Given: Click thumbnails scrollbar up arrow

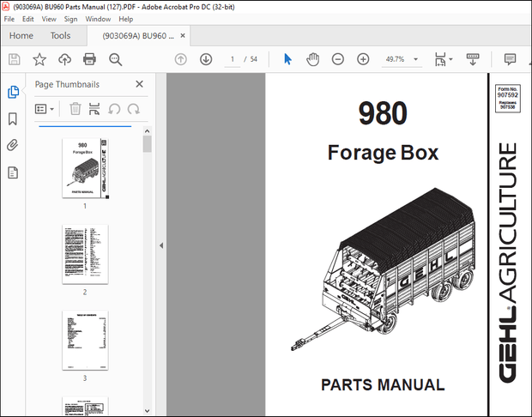Looking at the screenshot, I should pyautogui.click(x=148, y=131).
